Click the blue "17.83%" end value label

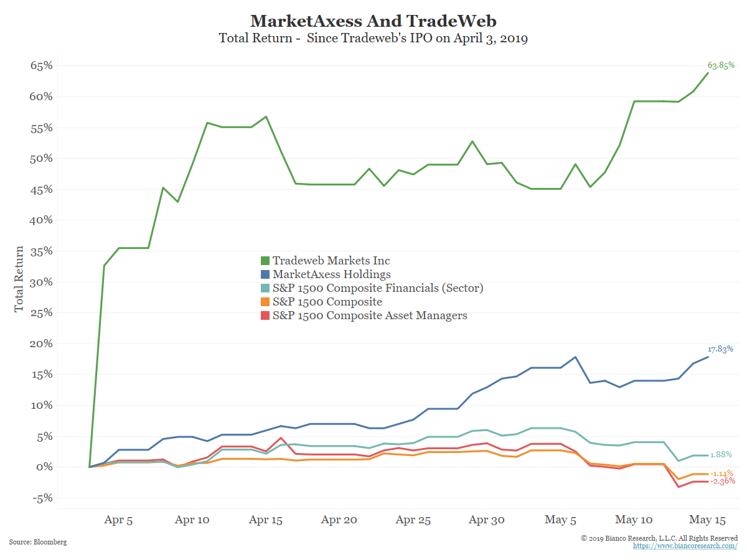721,349
